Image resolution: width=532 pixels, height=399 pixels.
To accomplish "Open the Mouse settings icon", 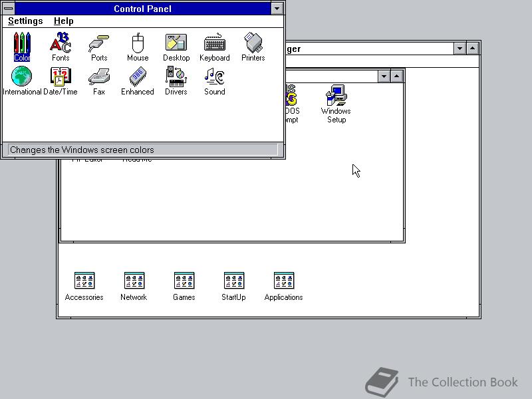I will [138, 47].
